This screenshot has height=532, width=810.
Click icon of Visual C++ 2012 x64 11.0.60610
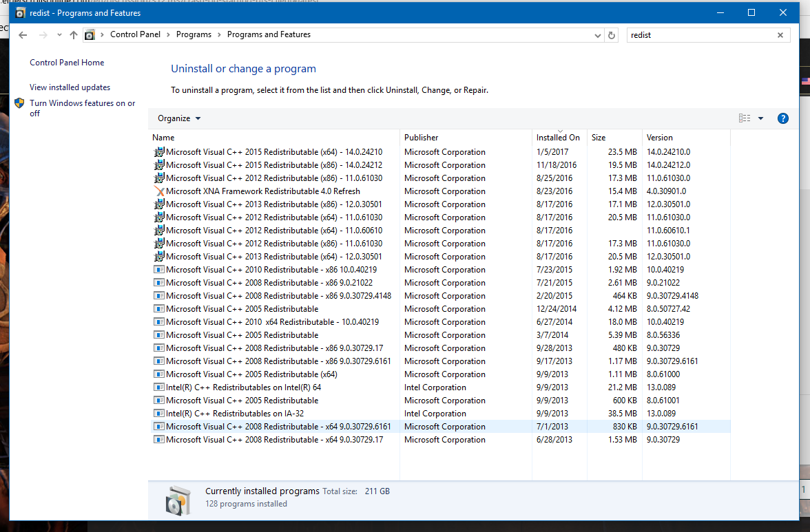[x=159, y=230]
